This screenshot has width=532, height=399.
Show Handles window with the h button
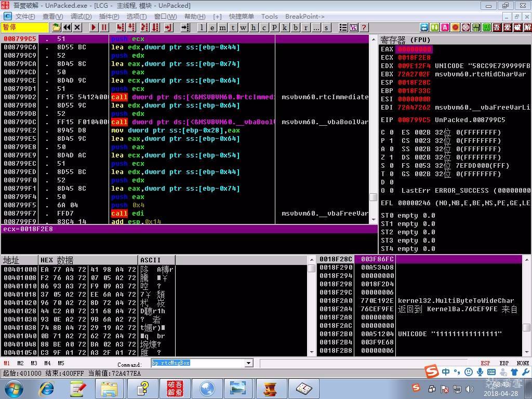pyautogui.click(x=254, y=28)
